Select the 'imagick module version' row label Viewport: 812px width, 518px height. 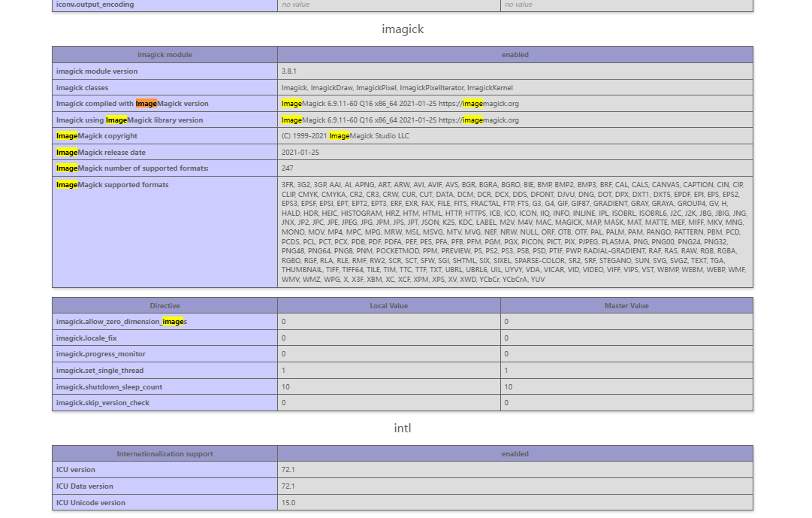(97, 71)
